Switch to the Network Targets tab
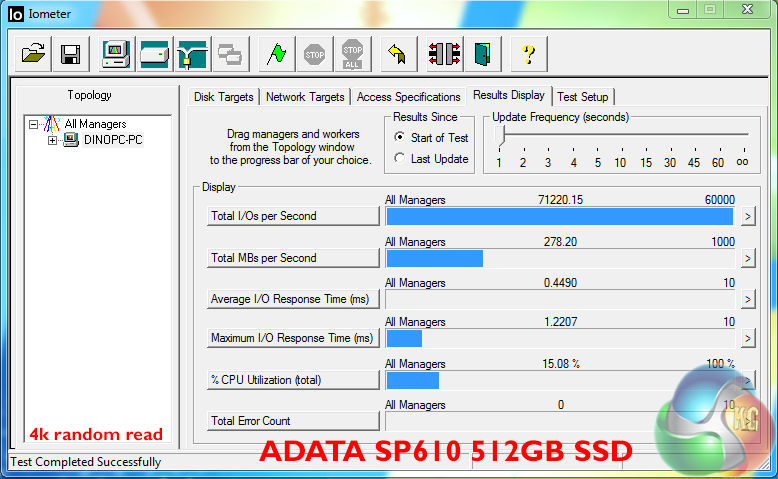This screenshot has height=479, width=778. coord(305,97)
